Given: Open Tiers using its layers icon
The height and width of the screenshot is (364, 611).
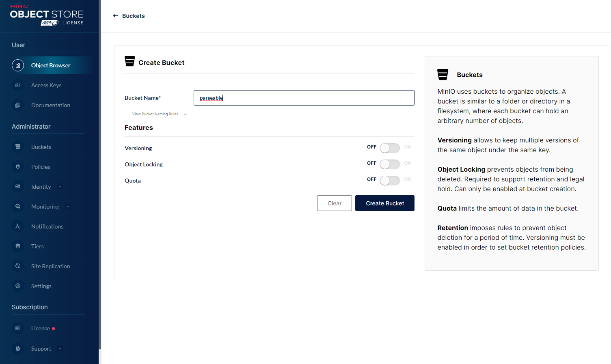Looking at the screenshot, I should coord(18,246).
